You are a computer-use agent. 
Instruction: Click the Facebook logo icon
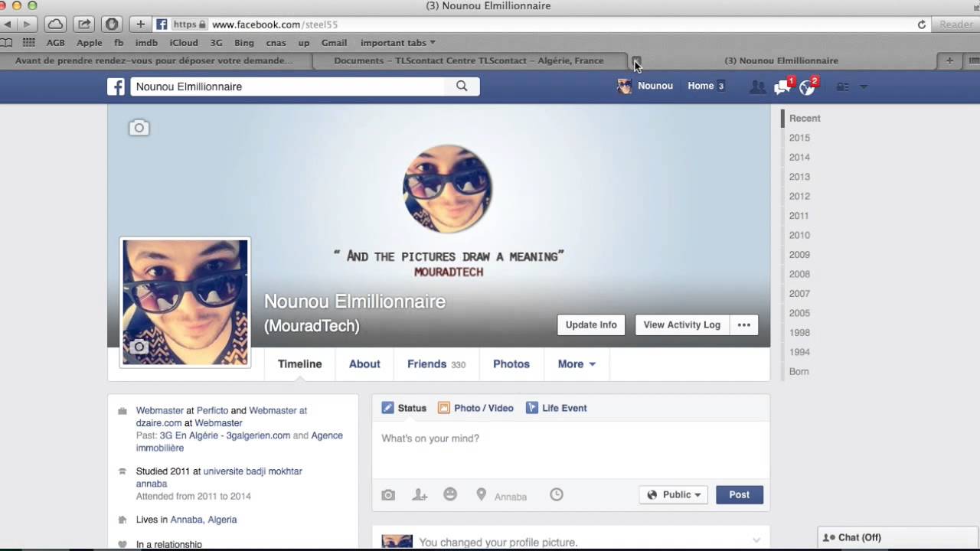116,86
